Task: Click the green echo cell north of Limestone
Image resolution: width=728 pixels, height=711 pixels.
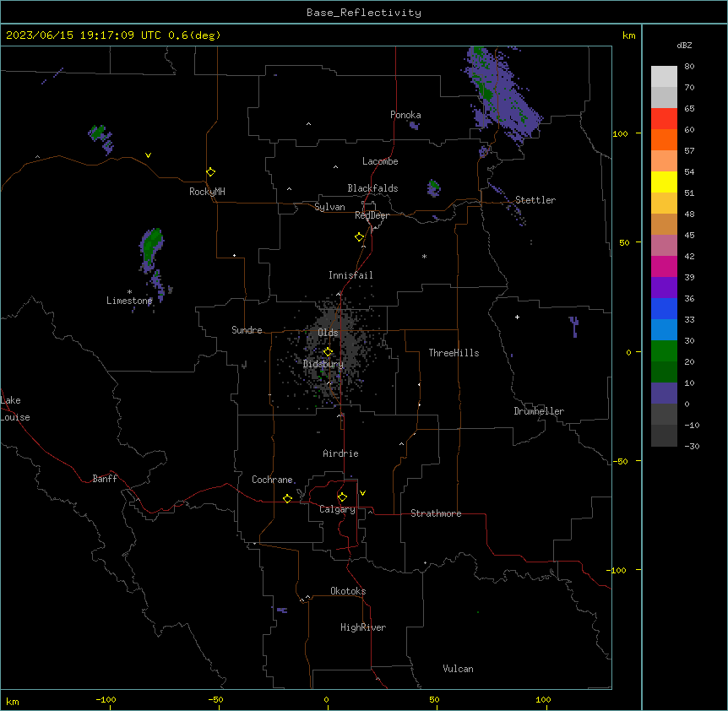Action: coord(151,248)
